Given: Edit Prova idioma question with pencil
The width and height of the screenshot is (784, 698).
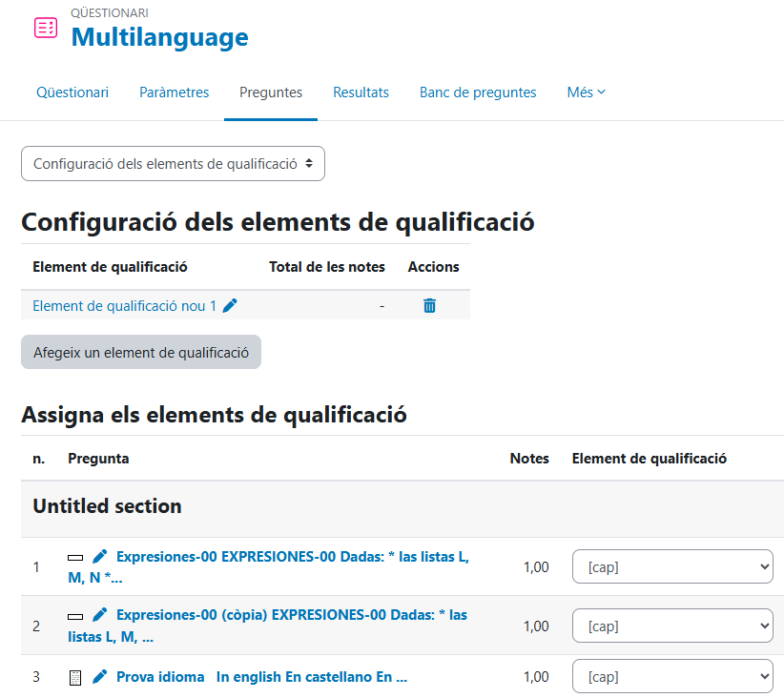Looking at the screenshot, I should pyautogui.click(x=100, y=676).
